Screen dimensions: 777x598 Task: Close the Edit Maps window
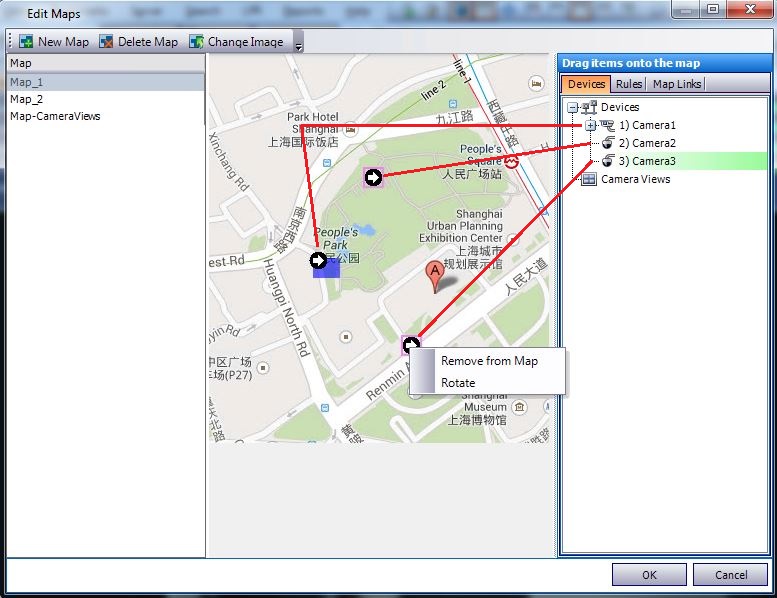coord(750,9)
